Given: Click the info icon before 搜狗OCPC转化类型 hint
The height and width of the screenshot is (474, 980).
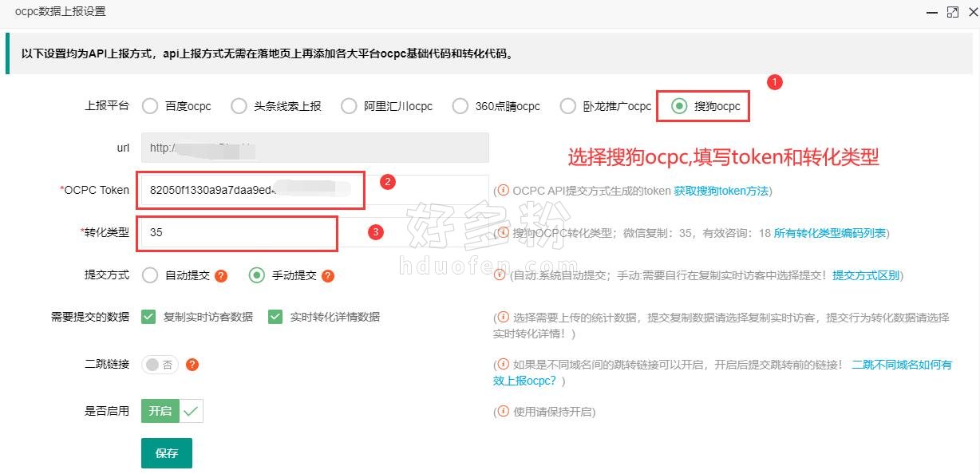Looking at the screenshot, I should click(x=503, y=233).
